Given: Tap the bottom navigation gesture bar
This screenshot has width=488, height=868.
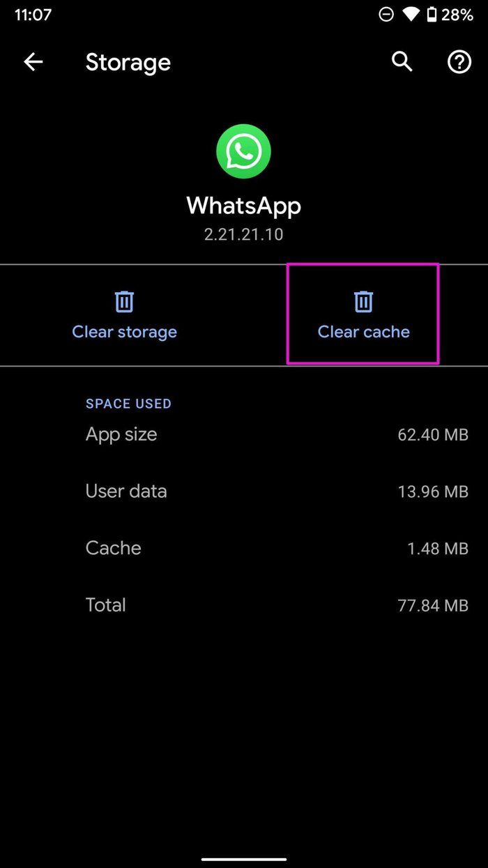Looking at the screenshot, I should (x=244, y=859).
